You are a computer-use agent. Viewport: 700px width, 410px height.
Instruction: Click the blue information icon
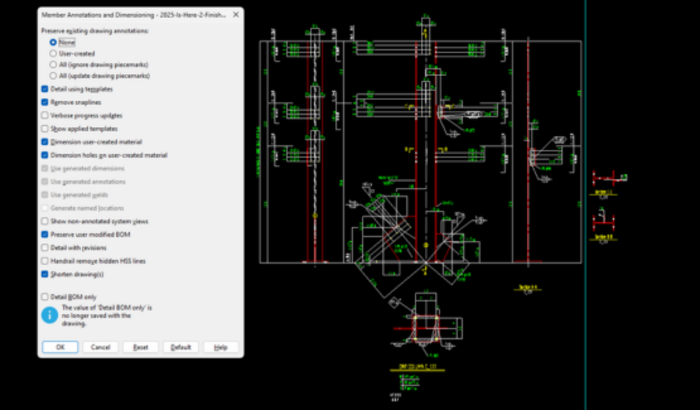(48, 314)
